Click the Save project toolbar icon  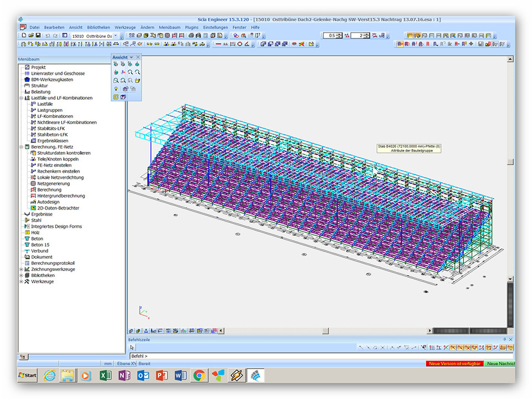click(x=38, y=35)
